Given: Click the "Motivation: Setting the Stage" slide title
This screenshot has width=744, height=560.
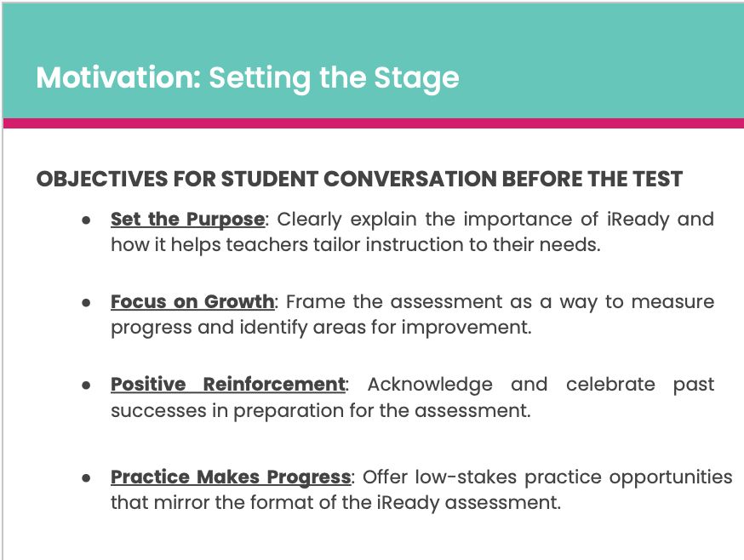Looking at the screenshot, I should pos(248,77).
